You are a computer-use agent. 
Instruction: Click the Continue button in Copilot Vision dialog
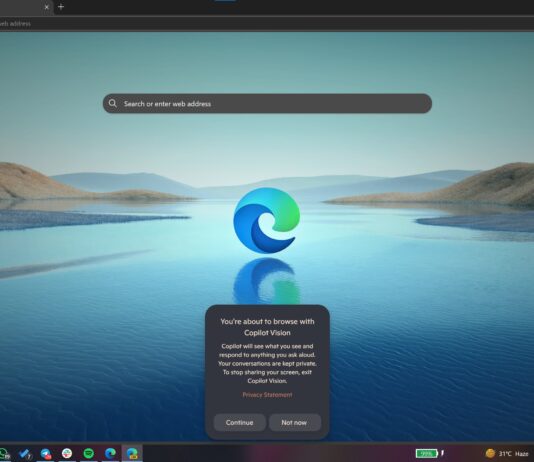pyautogui.click(x=239, y=423)
